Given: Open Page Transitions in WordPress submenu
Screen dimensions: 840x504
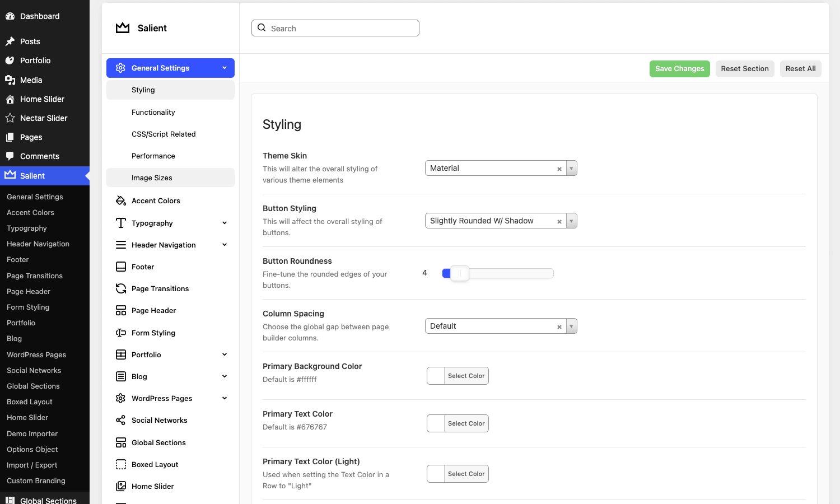Looking at the screenshot, I should click(35, 276).
